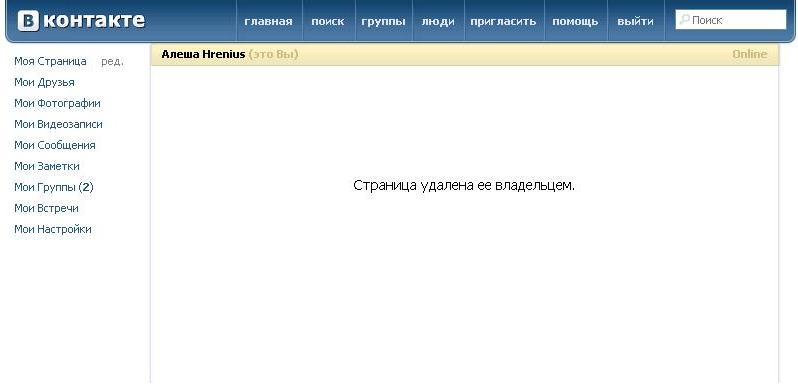Focus the Поиск search field
798x388 pixels.
731,20
